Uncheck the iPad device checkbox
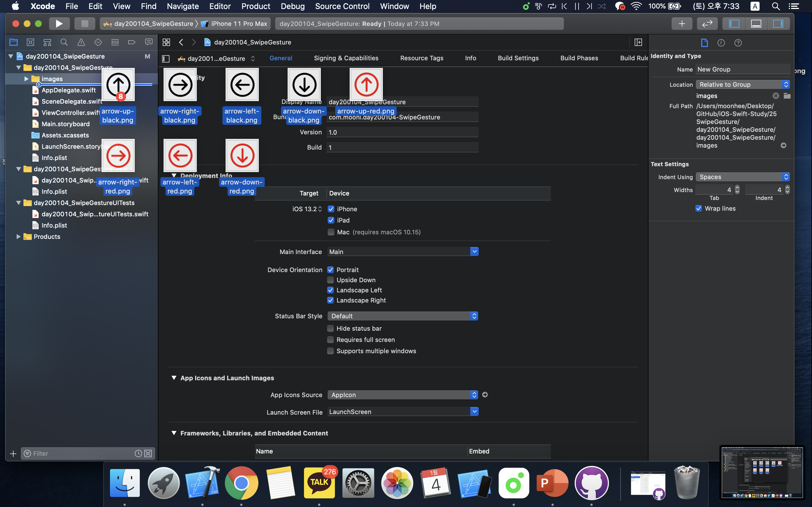 (331, 220)
